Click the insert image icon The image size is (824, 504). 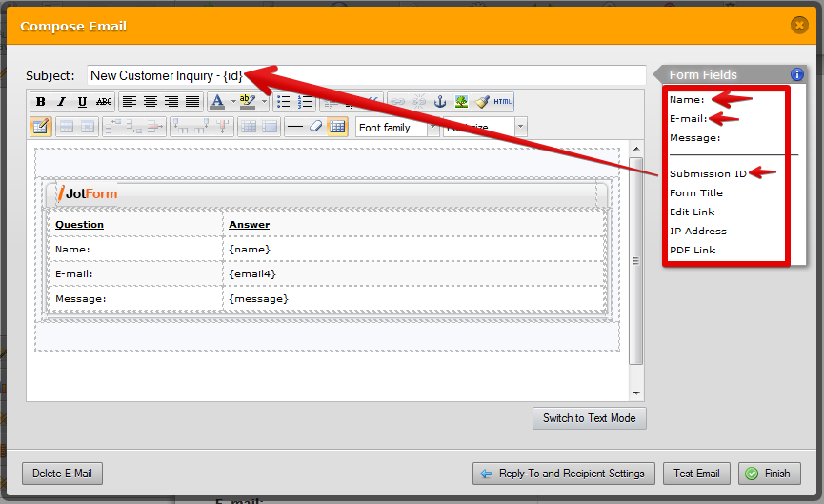pyautogui.click(x=461, y=102)
